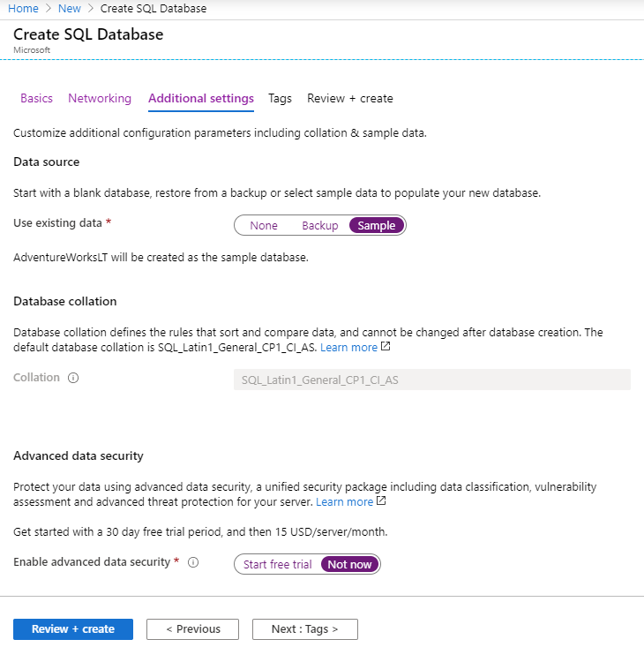
Task: Open the New breadcrumb link
Action: point(70,8)
